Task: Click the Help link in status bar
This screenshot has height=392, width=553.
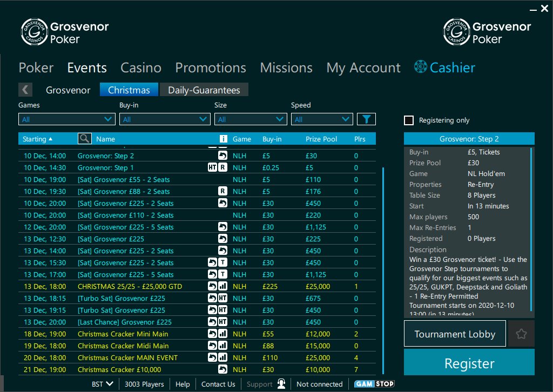Action: [x=183, y=384]
